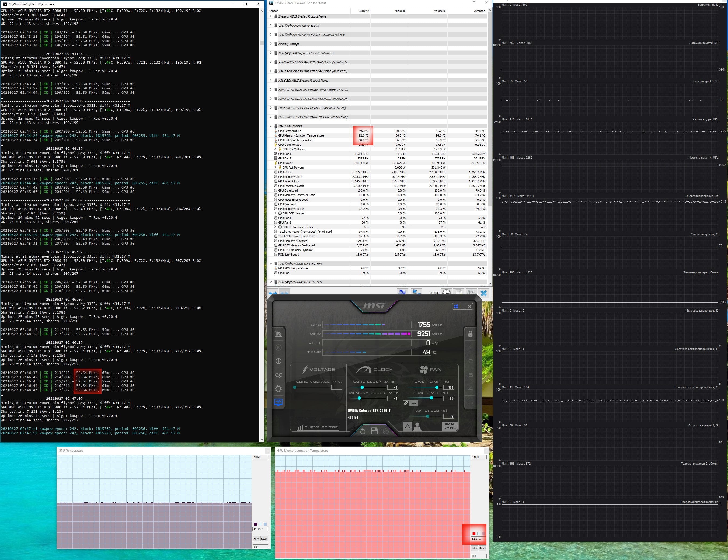This screenshot has width=728, height=560.
Task: Expand the CPU [#0]: AMD Ryzen 9 5950X sensor group
Action: [271, 25]
